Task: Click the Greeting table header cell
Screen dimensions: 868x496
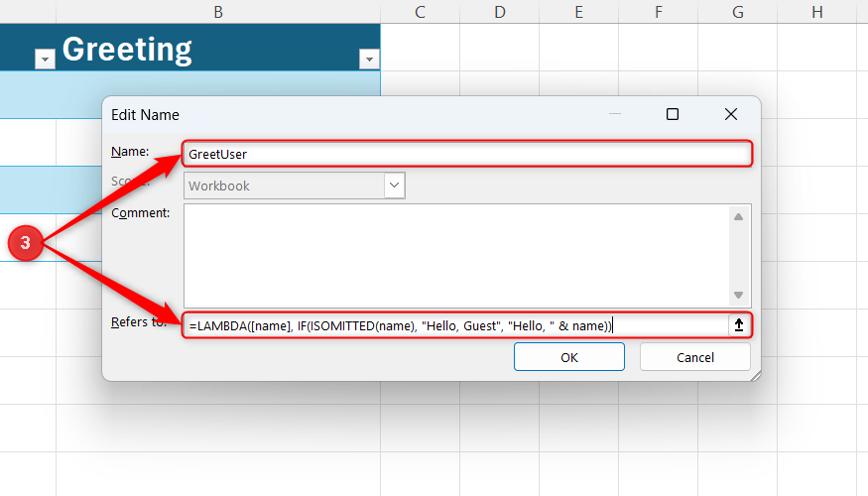Action: point(218,47)
